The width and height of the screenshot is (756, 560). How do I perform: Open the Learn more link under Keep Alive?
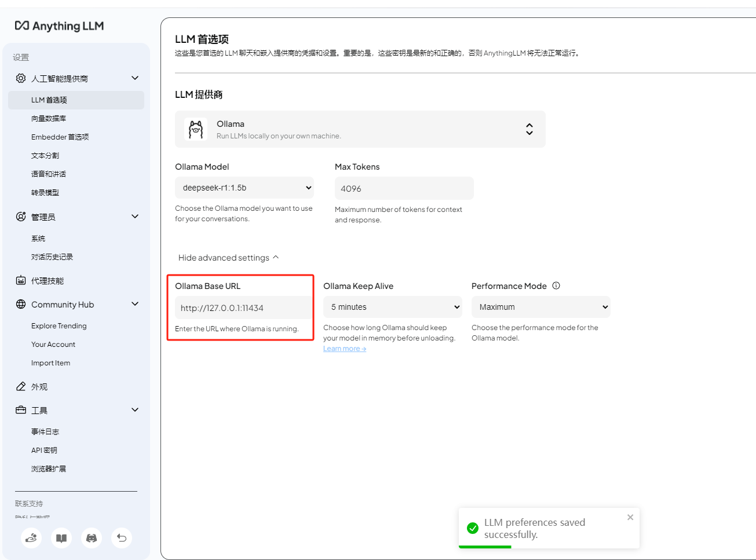[344, 348]
